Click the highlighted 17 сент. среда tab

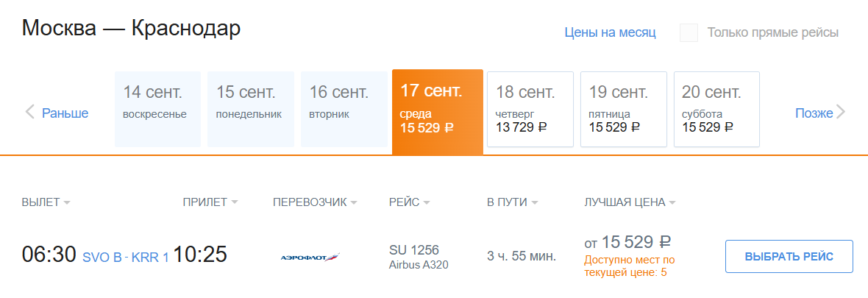(x=438, y=112)
